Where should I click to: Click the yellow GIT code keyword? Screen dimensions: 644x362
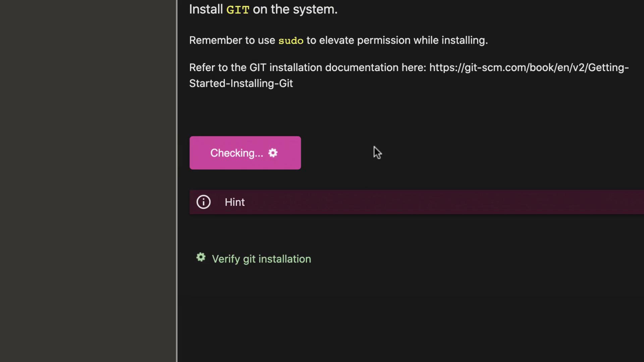(x=237, y=10)
